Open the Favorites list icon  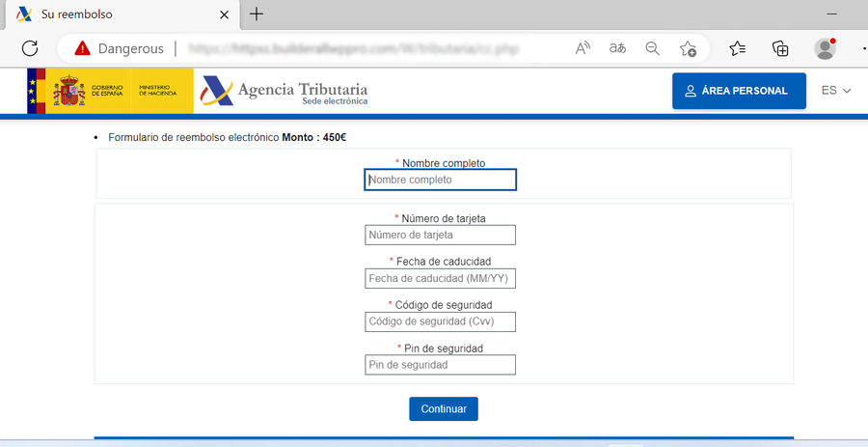pos(738,48)
